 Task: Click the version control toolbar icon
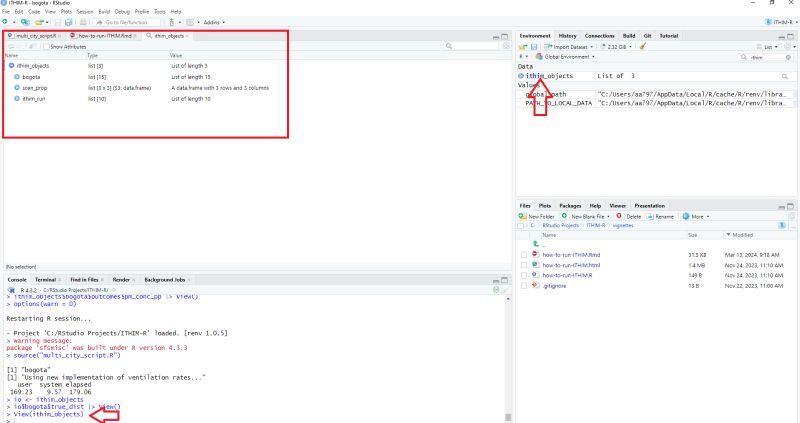172,22
